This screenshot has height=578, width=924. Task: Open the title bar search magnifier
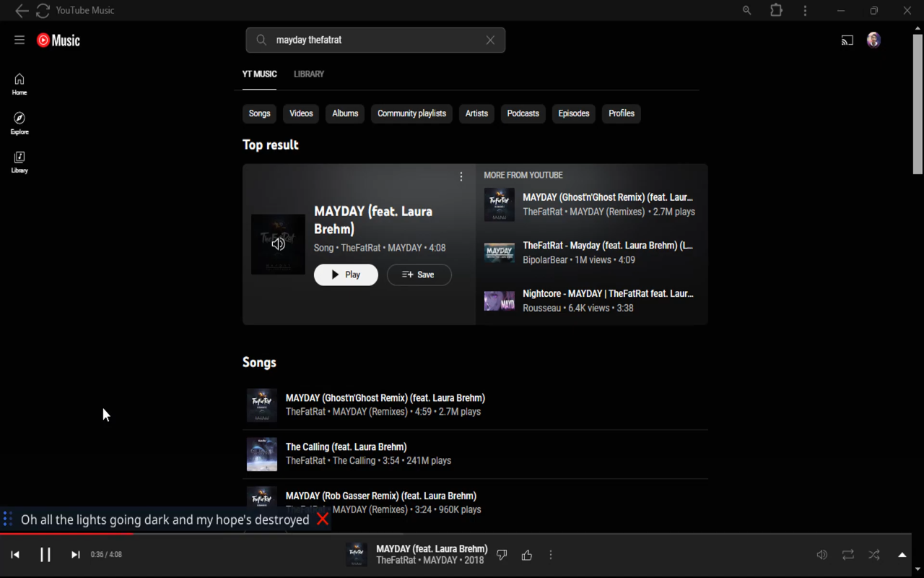(747, 11)
